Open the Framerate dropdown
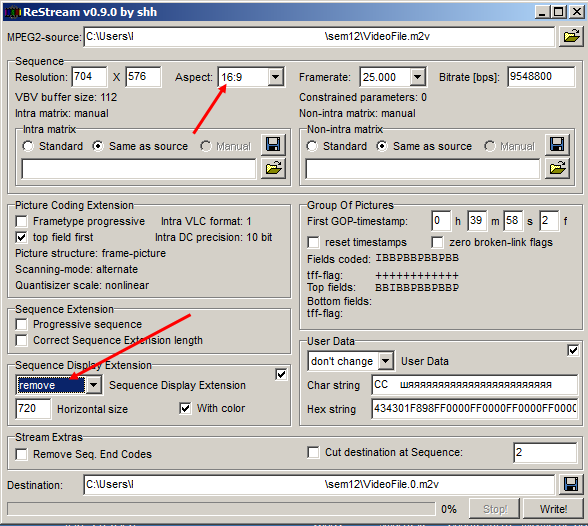 point(417,77)
